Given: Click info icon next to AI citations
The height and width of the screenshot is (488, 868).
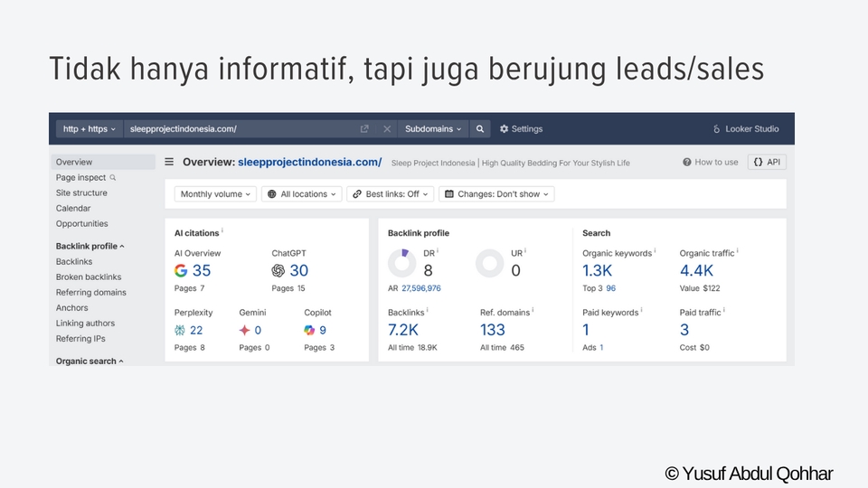Looking at the screenshot, I should coord(222,230).
